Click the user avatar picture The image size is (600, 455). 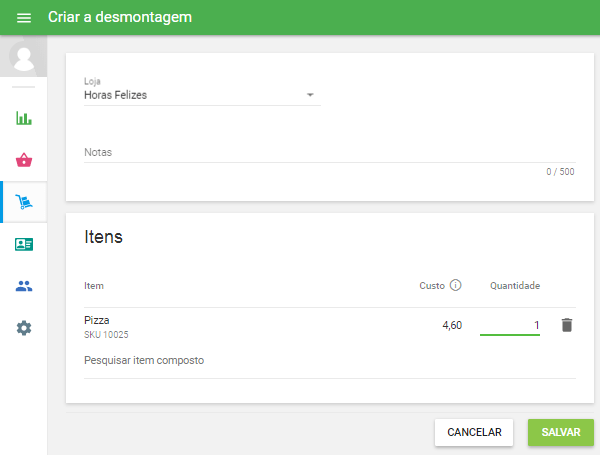coord(24,57)
